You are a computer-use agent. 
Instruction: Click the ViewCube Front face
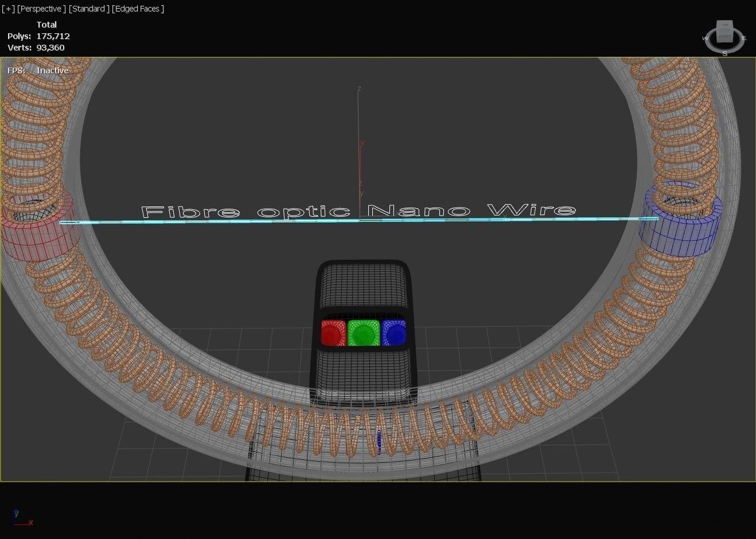(x=725, y=37)
